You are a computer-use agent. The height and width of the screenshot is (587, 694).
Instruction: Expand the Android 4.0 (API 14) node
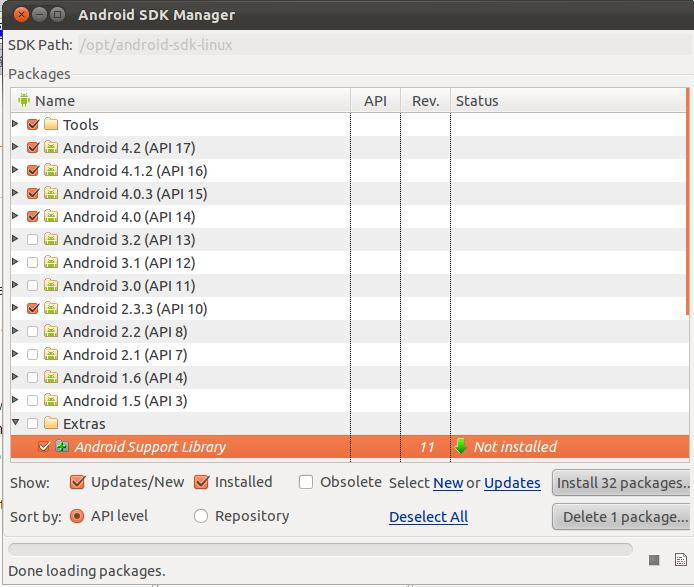15,216
